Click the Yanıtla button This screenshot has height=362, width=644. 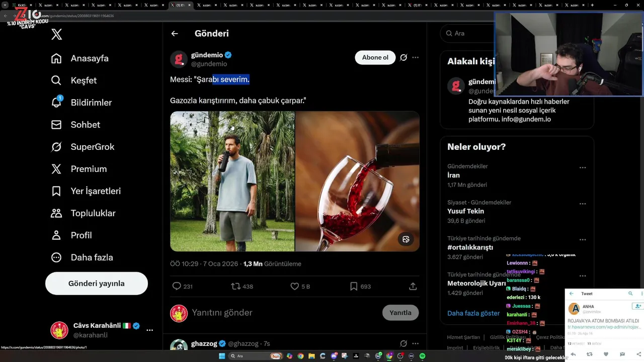400,313
